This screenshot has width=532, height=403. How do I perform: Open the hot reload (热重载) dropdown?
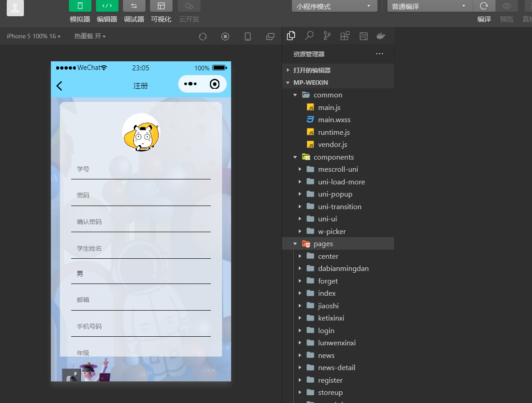tap(90, 36)
